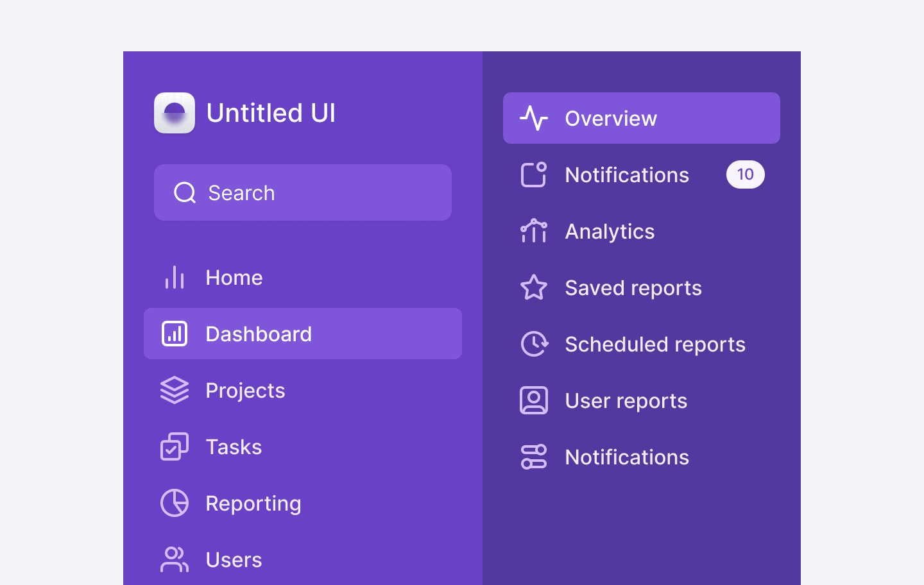924x585 pixels.
Task: Select the Dashboard chart icon
Action: (173, 334)
